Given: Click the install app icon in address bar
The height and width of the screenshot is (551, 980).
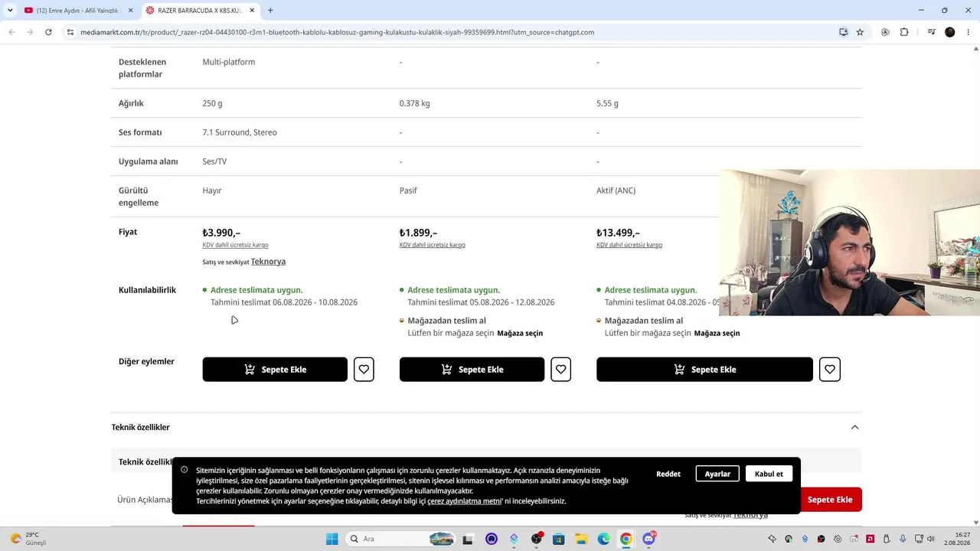Looking at the screenshot, I should pos(843,32).
